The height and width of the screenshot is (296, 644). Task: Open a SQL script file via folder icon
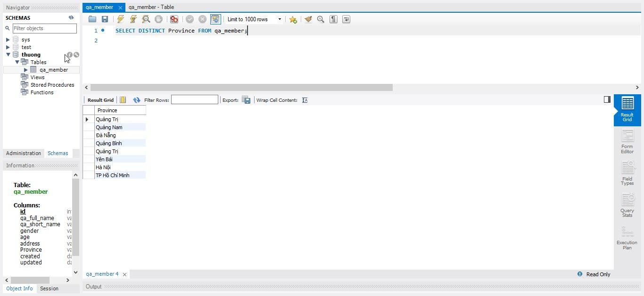(92, 19)
